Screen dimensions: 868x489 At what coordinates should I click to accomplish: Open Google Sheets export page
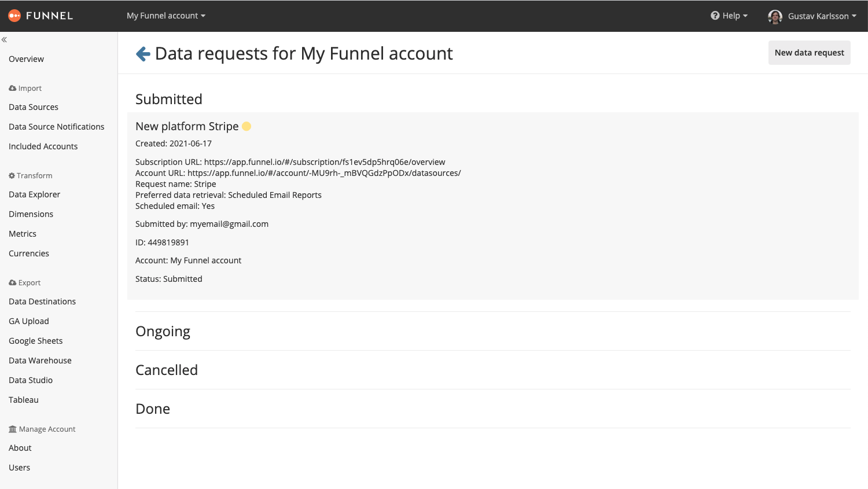pyautogui.click(x=36, y=341)
